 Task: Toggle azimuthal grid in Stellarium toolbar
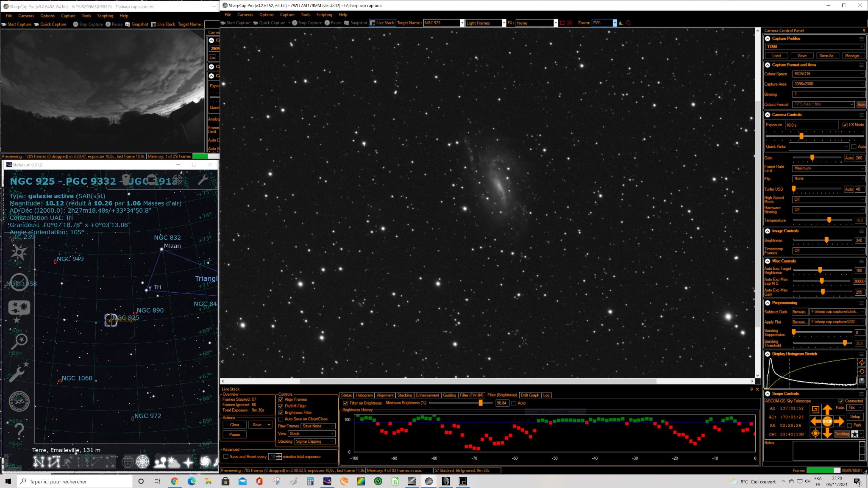pyautogui.click(x=143, y=462)
